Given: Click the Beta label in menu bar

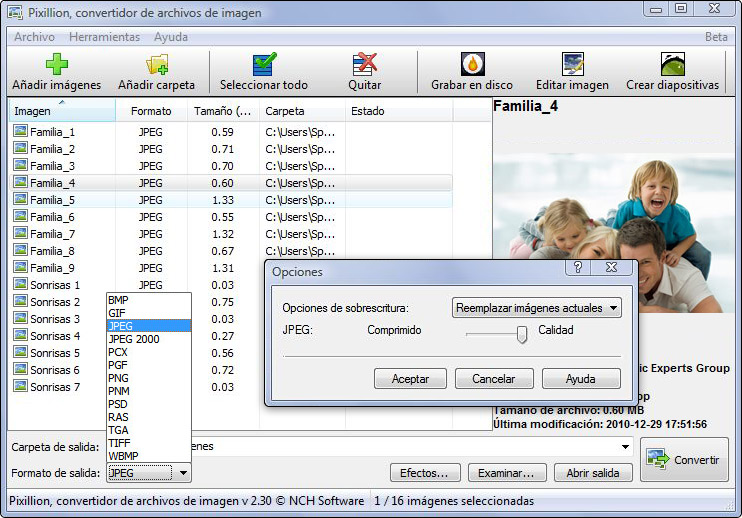Looking at the screenshot, I should click(716, 37).
